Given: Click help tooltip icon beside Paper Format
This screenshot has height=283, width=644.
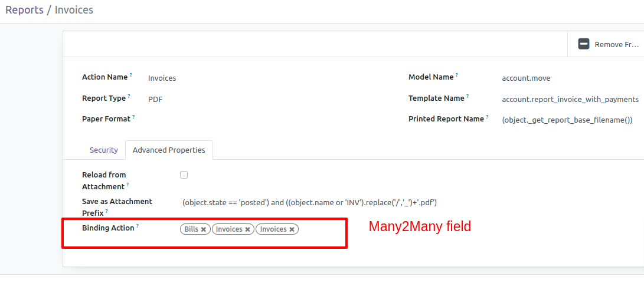Looking at the screenshot, I should pos(133,117).
